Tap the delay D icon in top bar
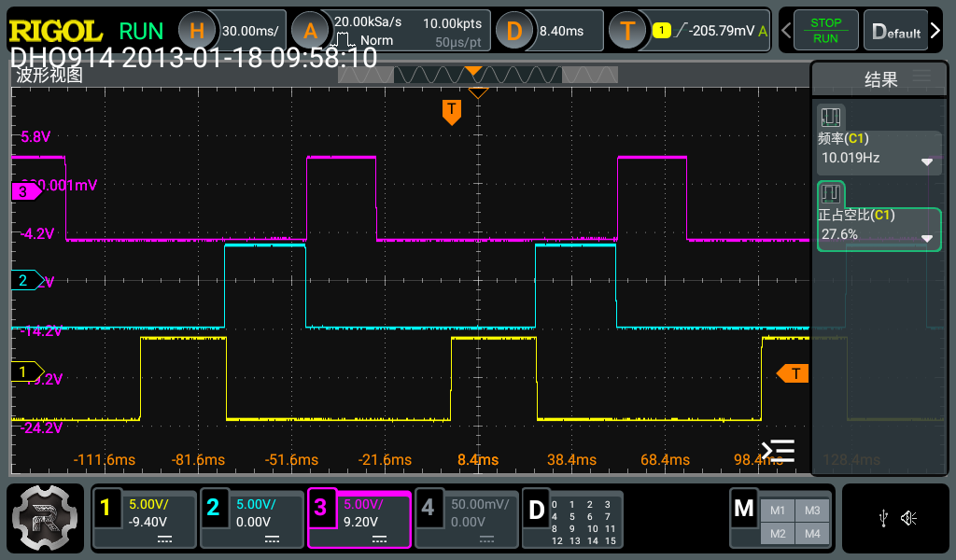This screenshot has width=956, height=560. coord(513,31)
